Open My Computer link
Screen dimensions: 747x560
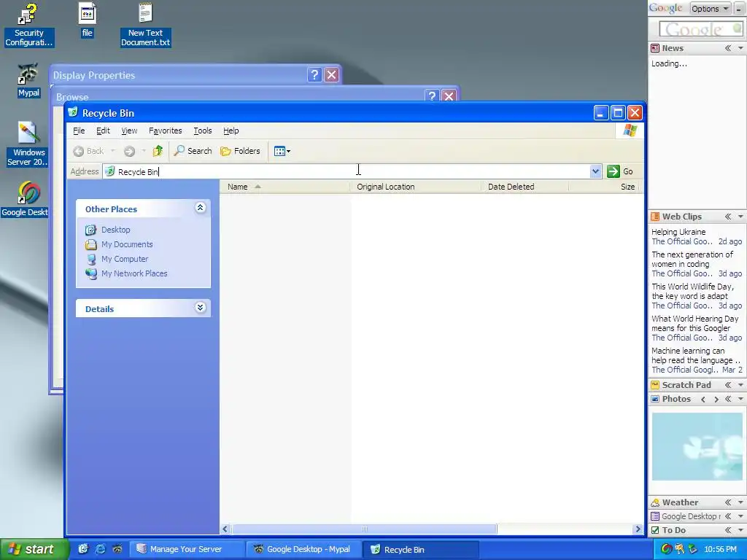(125, 259)
